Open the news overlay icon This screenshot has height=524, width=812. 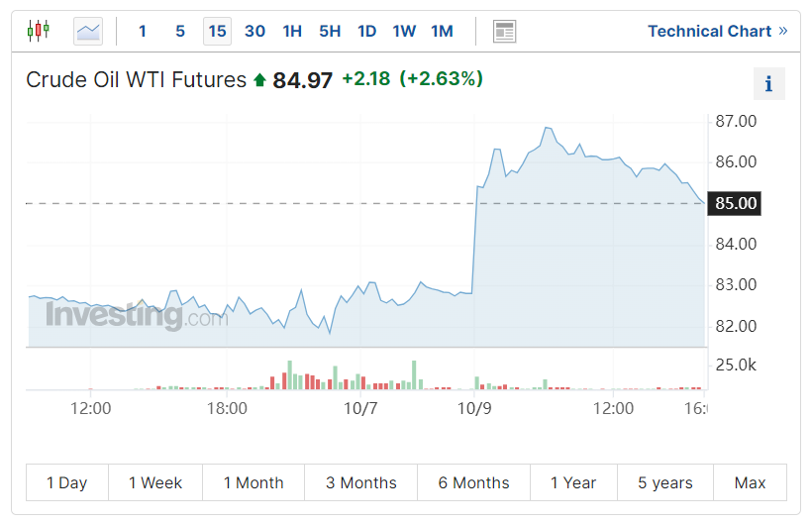pyautogui.click(x=504, y=31)
